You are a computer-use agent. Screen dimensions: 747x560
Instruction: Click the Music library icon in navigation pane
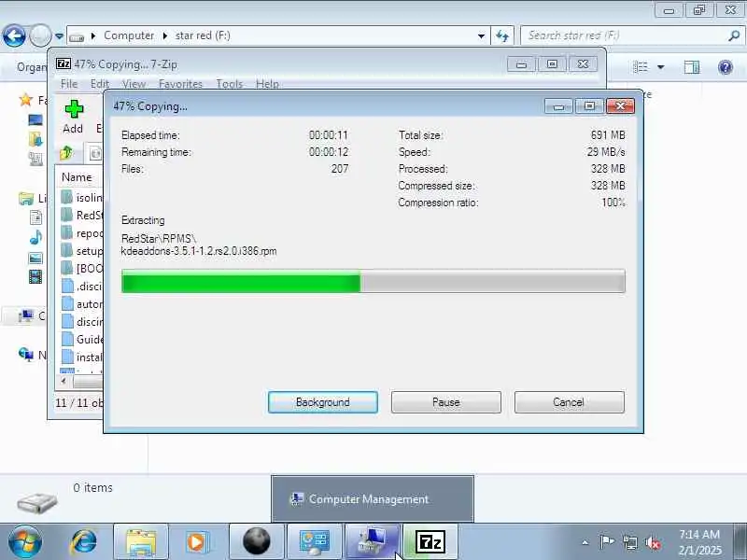pyautogui.click(x=35, y=237)
